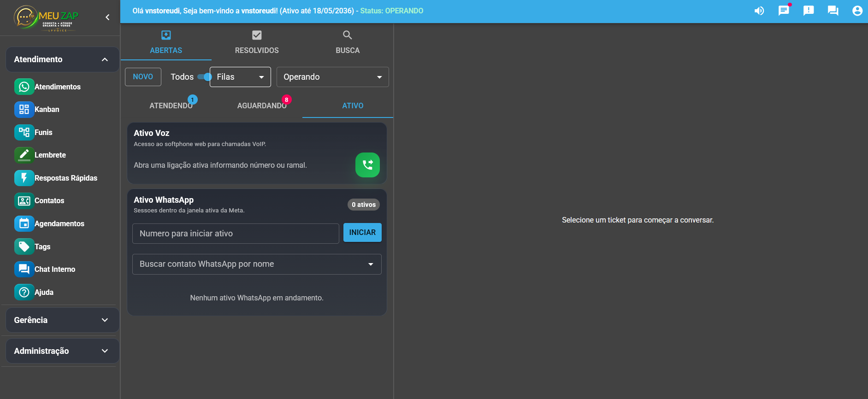Open Buscar contato WhatsApp por nome dropdown
This screenshot has width=868, height=399.
257,264
